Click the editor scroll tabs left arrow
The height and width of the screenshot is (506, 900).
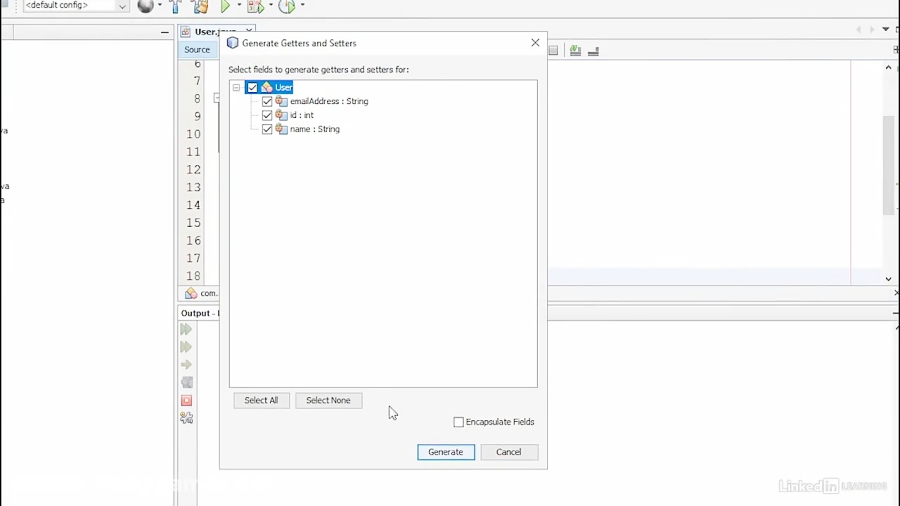coord(859,29)
